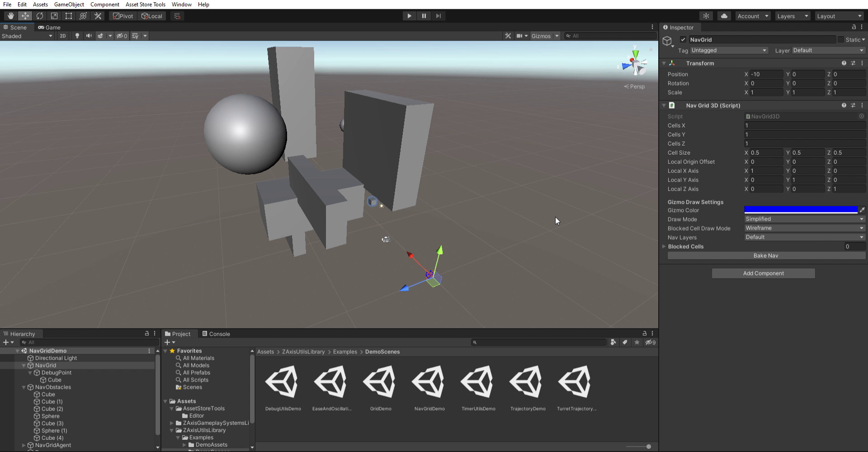868x452 pixels.
Task: Open Gizmos dropdown
Action: coord(545,36)
